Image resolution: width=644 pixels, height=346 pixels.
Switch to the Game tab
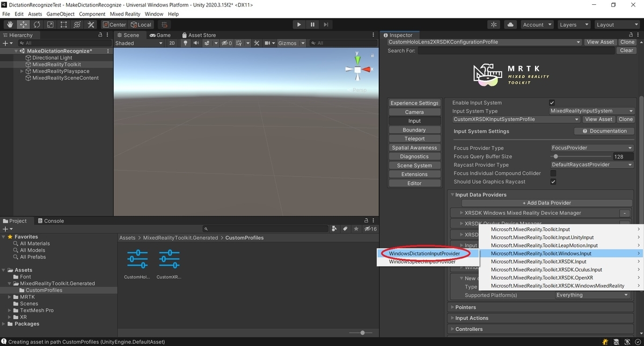160,35
